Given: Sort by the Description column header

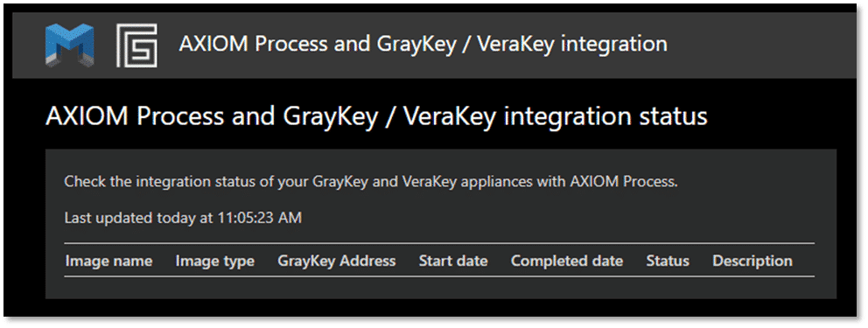Looking at the screenshot, I should [752, 261].
